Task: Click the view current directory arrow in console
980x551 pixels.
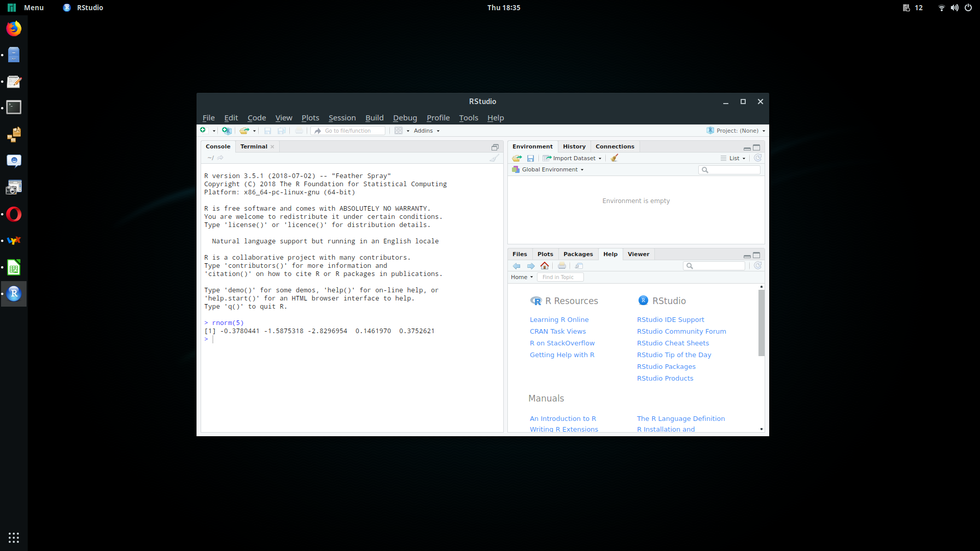Action: point(220,158)
